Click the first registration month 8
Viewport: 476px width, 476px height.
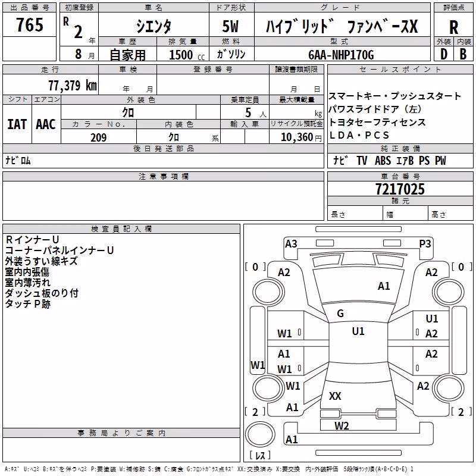pos(79,54)
